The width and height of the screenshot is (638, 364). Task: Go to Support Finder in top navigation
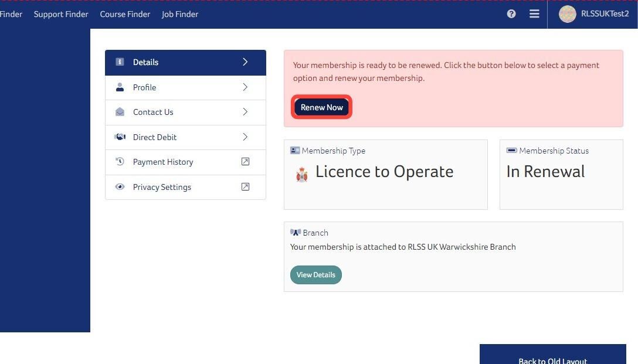(x=61, y=14)
